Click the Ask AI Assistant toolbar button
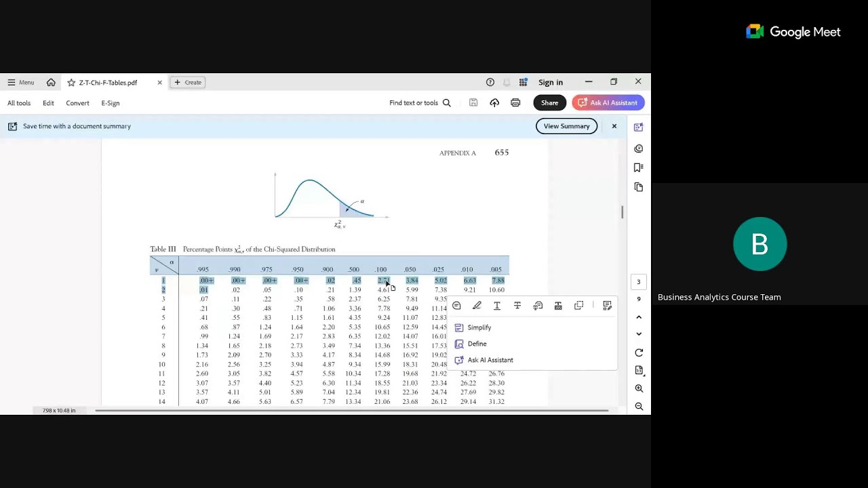Screen dimensions: 868x488 click(x=608, y=103)
